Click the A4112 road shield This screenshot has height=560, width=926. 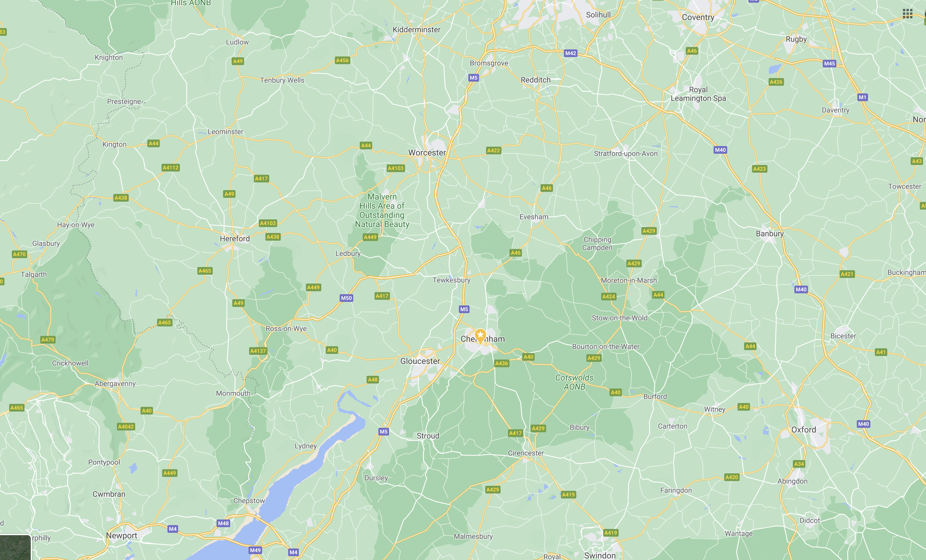(171, 168)
